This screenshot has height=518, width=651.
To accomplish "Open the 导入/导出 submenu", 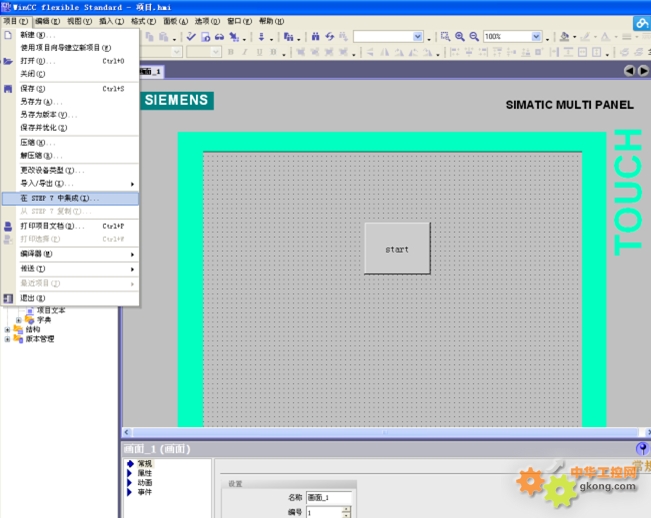I will pyautogui.click(x=71, y=183).
